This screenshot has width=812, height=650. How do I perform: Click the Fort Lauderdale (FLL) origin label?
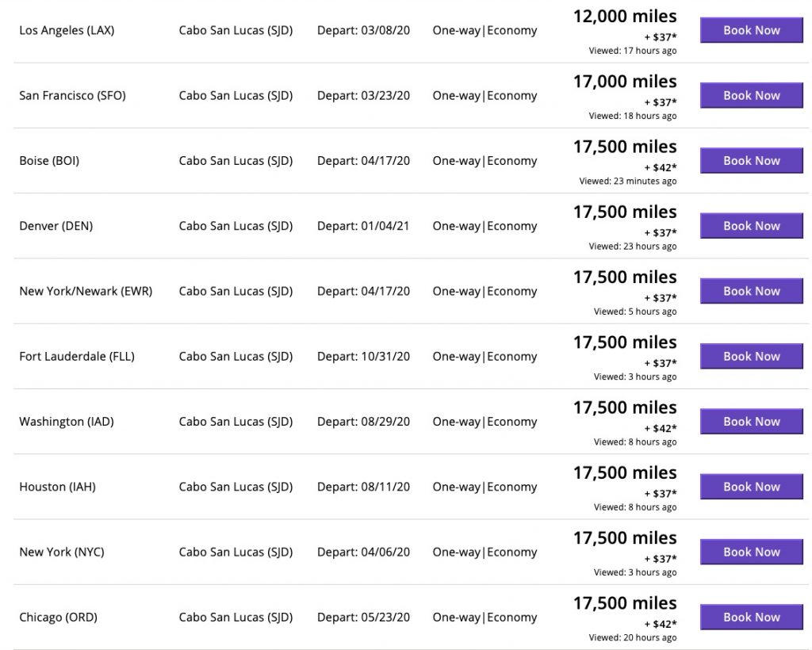point(77,357)
